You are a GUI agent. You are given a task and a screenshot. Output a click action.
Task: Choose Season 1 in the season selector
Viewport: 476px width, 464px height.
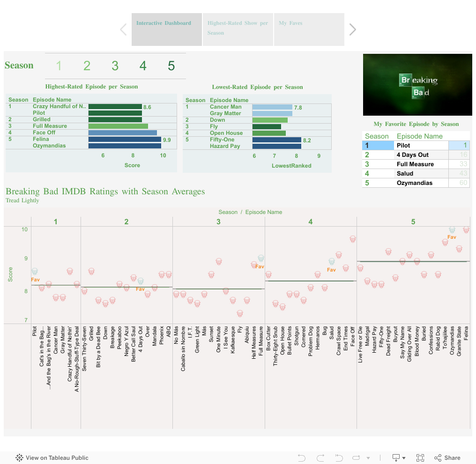tap(59, 66)
